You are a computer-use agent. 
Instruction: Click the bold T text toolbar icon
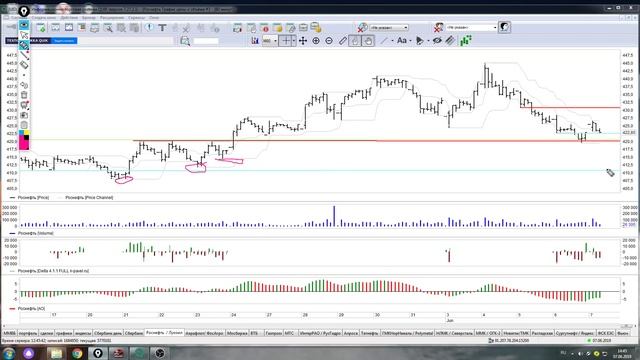click(x=162, y=27)
